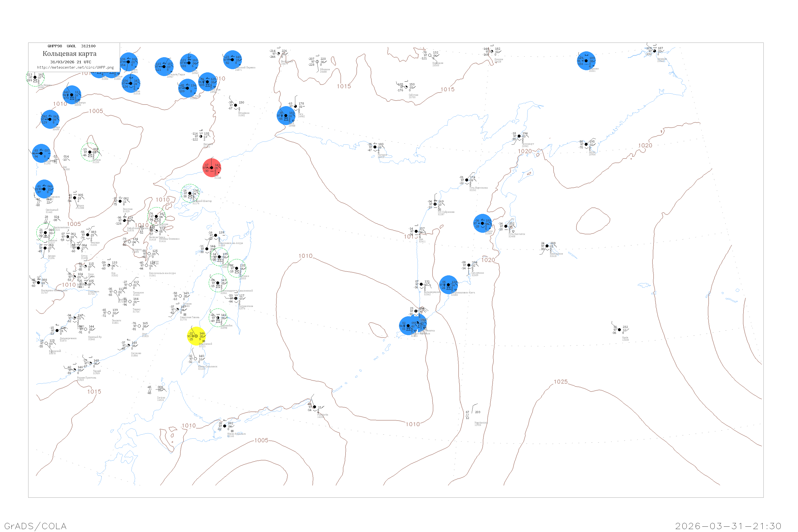Select the blue Петропавловск-Камч. station marker
Viewport: 798px width, 532px height.
pyautogui.click(x=448, y=285)
